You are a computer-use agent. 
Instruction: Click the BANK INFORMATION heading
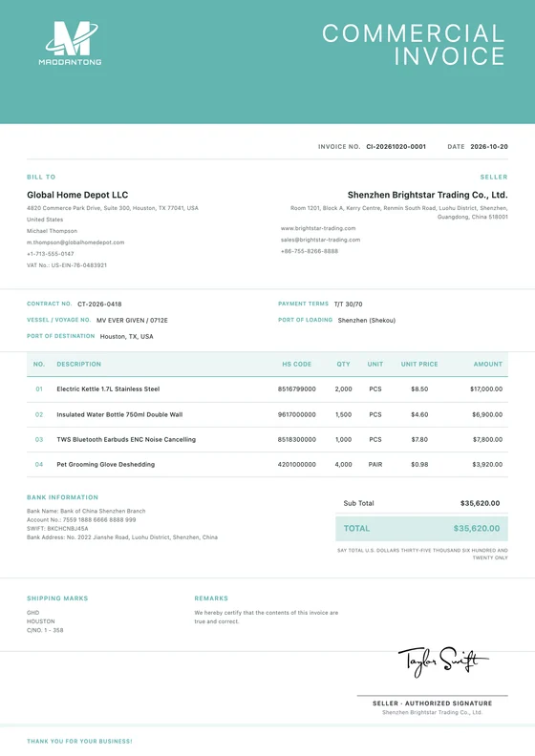pyautogui.click(x=62, y=497)
